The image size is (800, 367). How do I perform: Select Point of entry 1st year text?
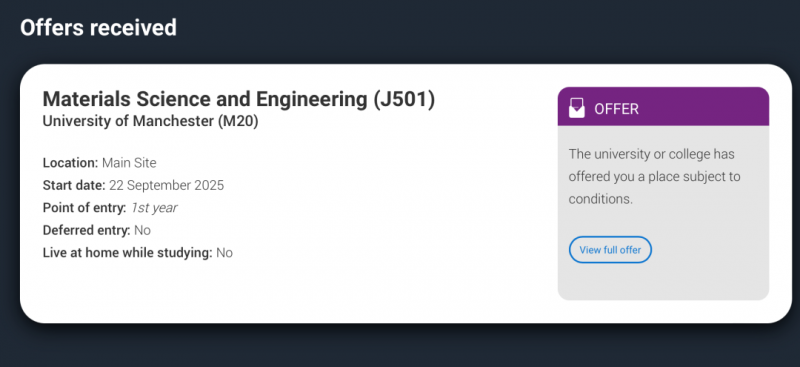point(110,208)
